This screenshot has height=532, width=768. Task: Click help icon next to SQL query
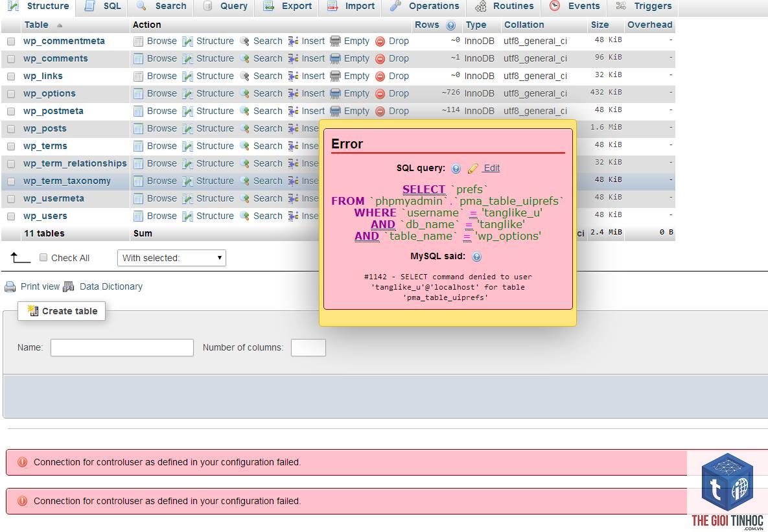[x=456, y=168]
